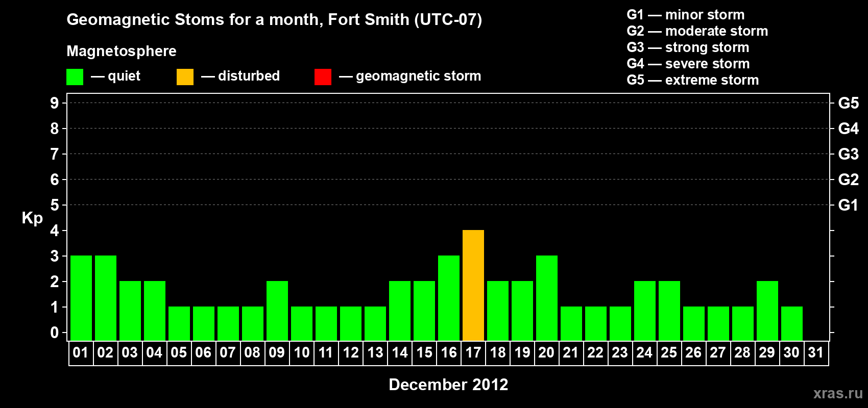Click 'G1 — minor storm' legend text
Image resolution: width=868 pixels, height=408 pixels.
[x=686, y=15]
